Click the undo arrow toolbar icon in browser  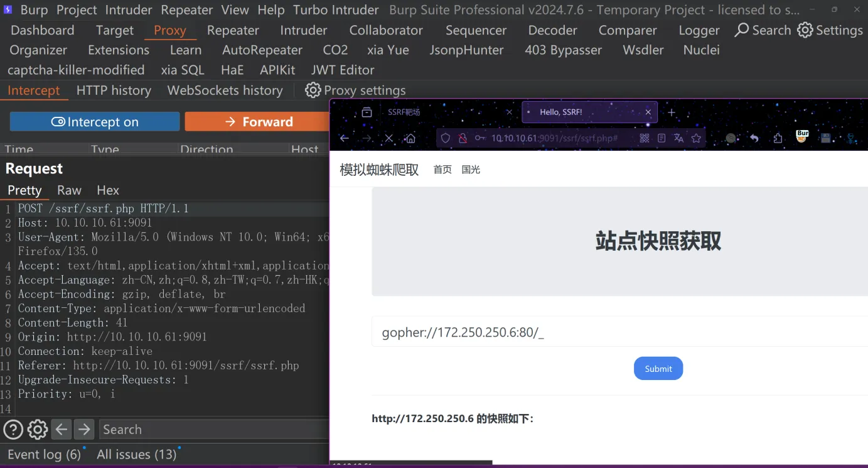point(754,138)
